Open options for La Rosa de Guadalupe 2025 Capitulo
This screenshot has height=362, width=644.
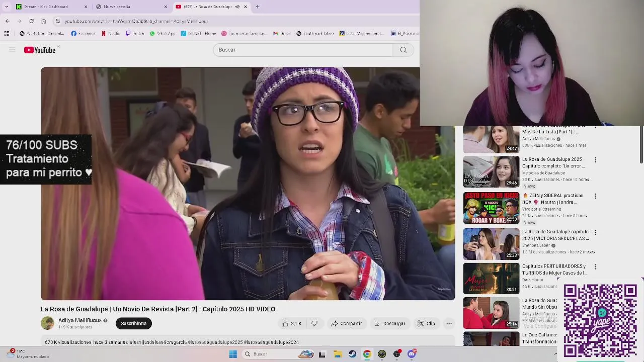point(595,160)
